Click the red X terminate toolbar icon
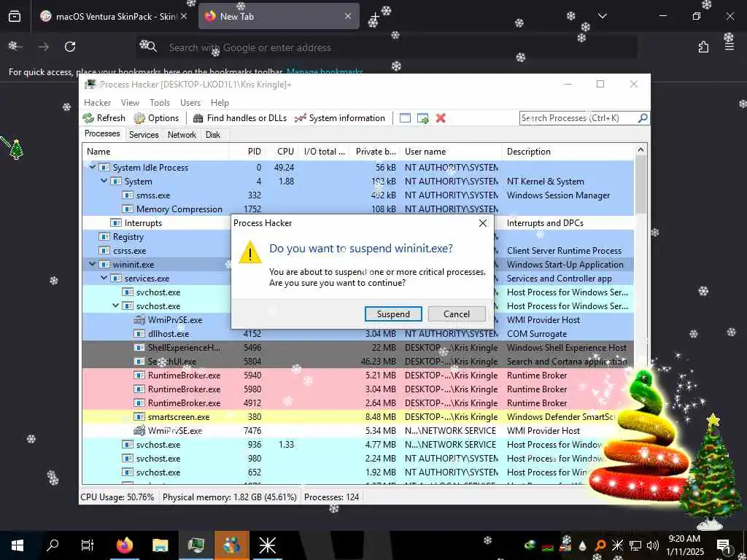This screenshot has height=560, width=747. pos(441,118)
